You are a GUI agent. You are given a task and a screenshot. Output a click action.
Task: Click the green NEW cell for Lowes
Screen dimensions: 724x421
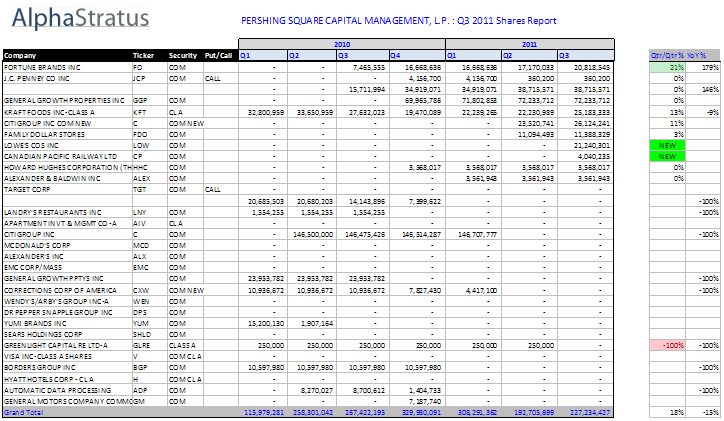click(667, 145)
